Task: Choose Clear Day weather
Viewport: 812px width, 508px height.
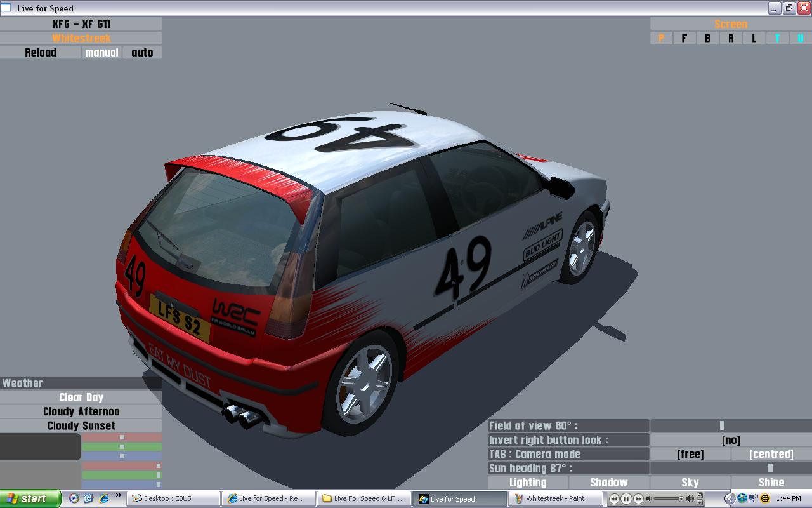Action: (x=81, y=398)
